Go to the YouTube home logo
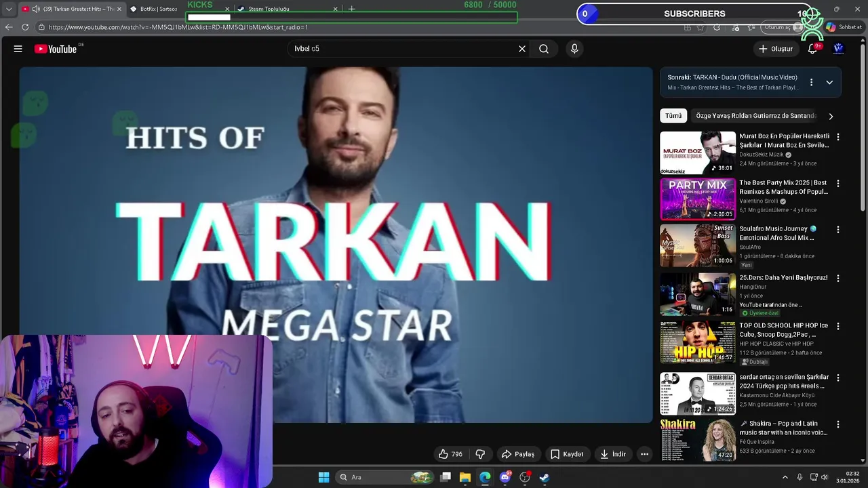Image resolution: width=868 pixels, height=488 pixels. pyautogui.click(x=56, y=49)
